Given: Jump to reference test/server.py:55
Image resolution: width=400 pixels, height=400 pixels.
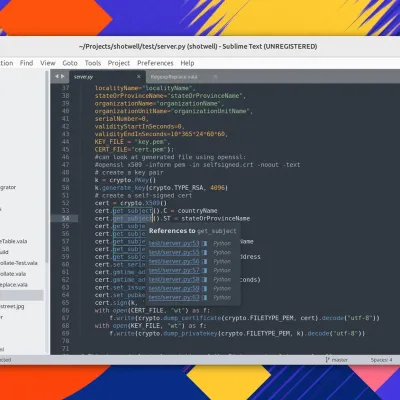Looking at the screenshot, I should click(x=174, y=253).
